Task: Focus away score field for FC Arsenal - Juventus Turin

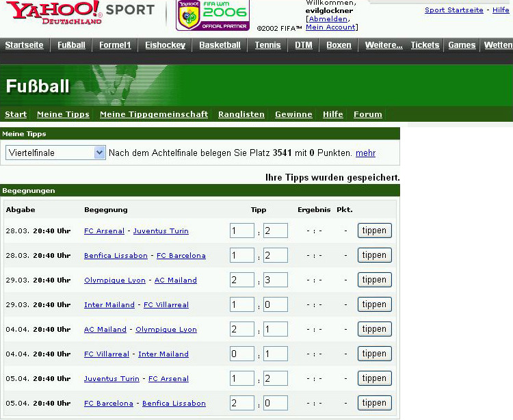Action: coord(276,231)
